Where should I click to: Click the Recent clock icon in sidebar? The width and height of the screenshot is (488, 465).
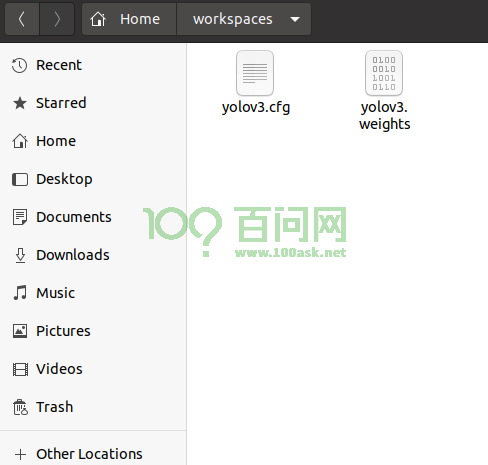pyautogui.click(x=19, y=65)
